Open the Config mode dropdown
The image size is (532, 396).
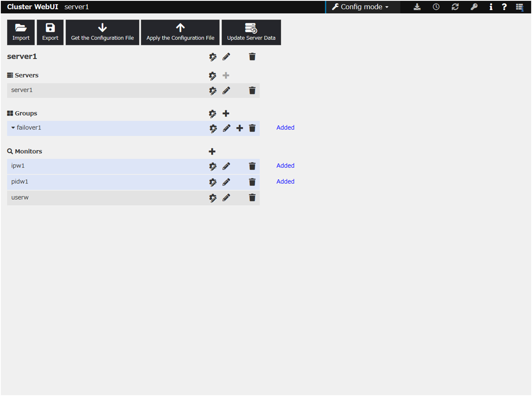coord(361,7)
